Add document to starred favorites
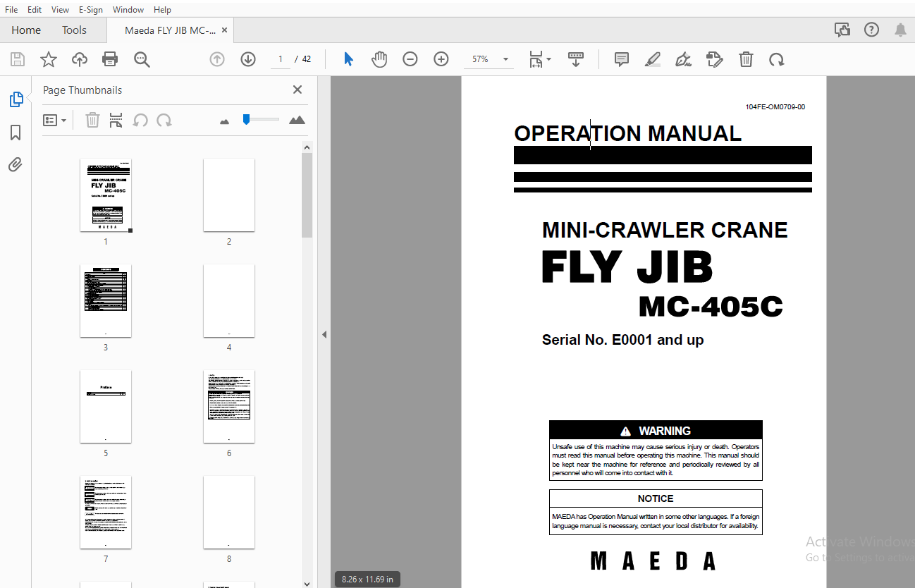 (x=48, y=59)
